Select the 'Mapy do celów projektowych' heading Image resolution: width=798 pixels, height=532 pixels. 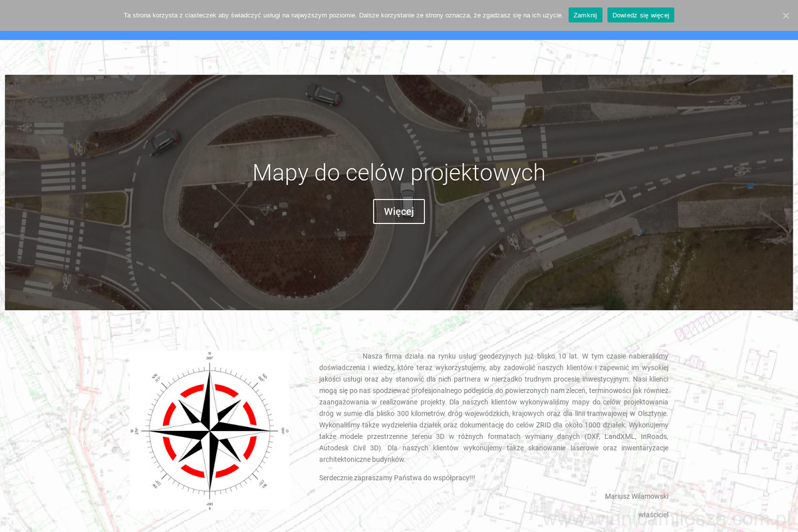[x=398, y=173]
